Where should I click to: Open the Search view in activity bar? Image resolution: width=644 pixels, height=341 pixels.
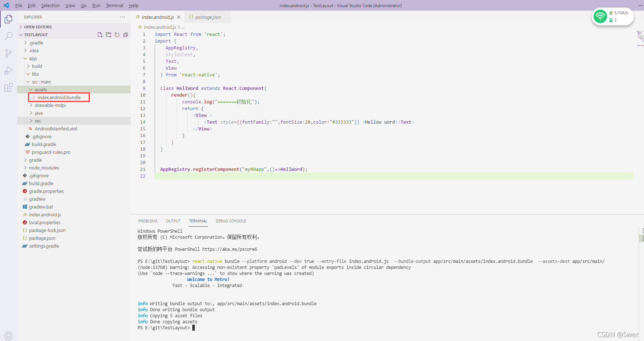pyautogui.click(x=9, y=36)
